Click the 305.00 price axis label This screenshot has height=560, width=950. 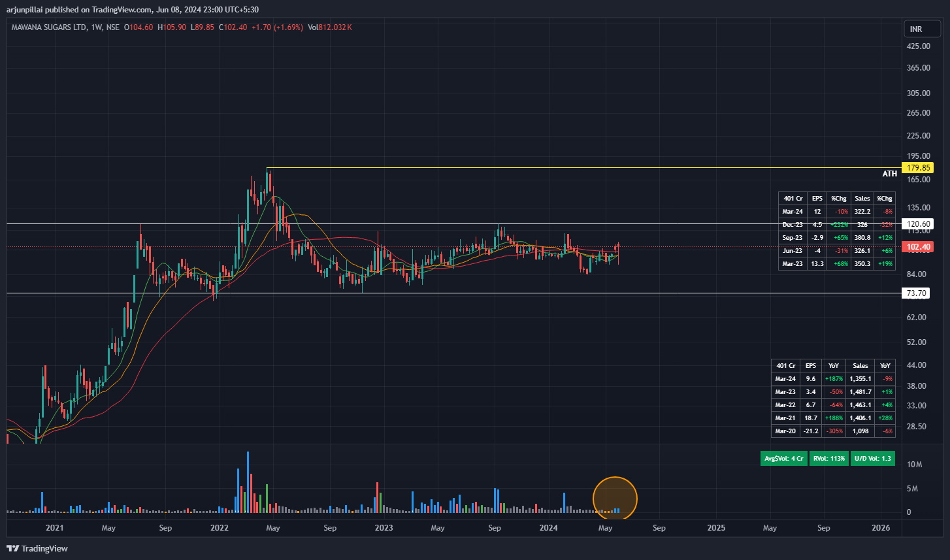pos(918,93)
